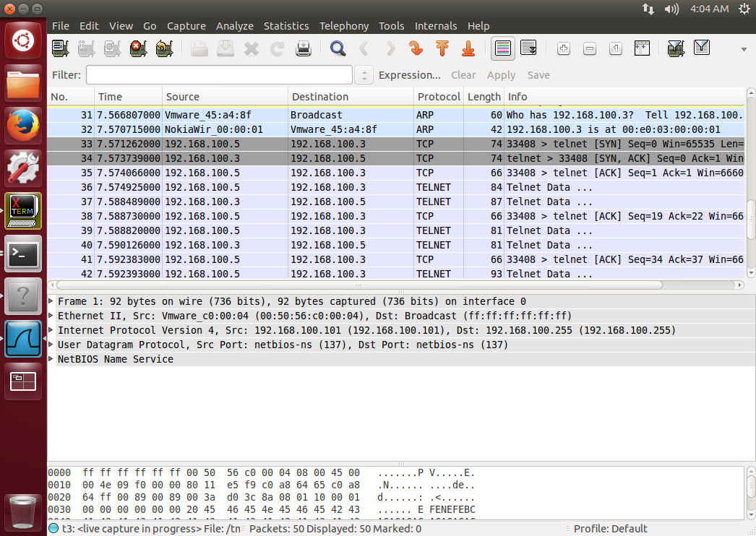The image size is (756, 536).
Task: Click the print packets icon
Action: click(304, 48)
